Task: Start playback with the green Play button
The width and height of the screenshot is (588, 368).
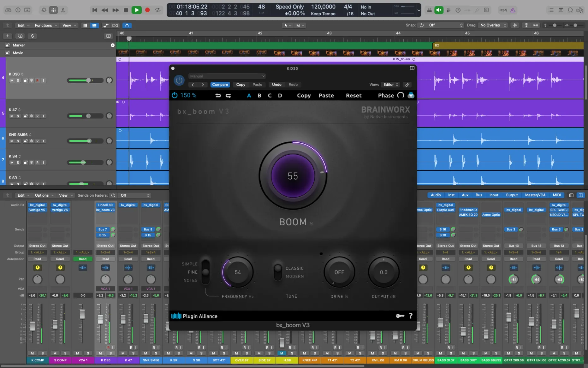Action: tap(137, 10)
